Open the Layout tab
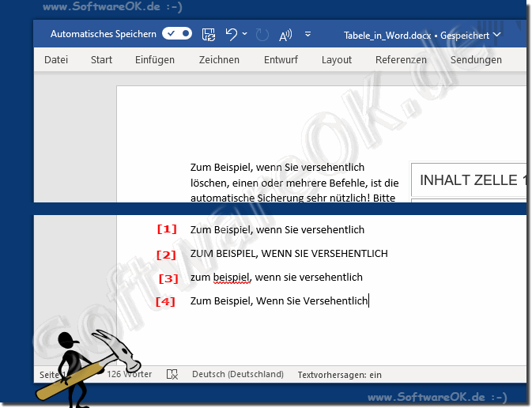Image resolution: width=532 pixels, height=408 pixels. pos(337,60)
